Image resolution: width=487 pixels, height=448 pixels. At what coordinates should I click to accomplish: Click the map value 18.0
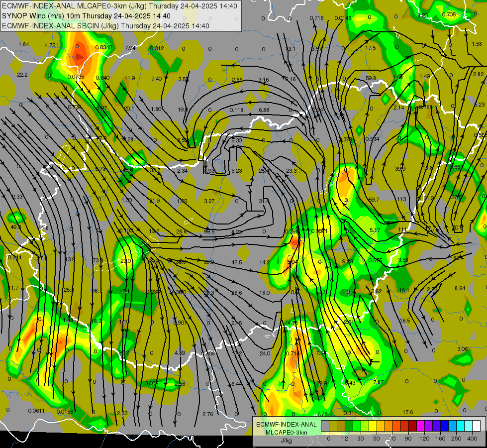[x=264, y=293]
